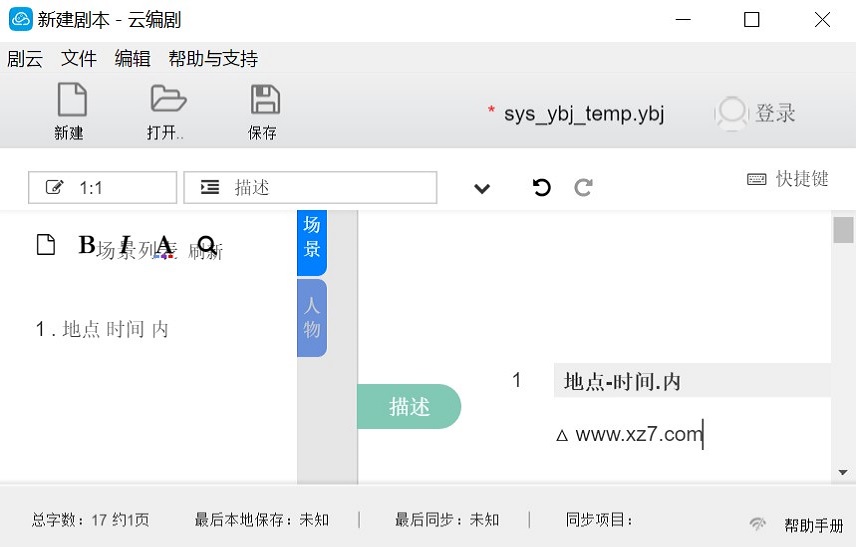The width and height of the screenshot is (856, 547).
Task: Expand the chevron-down arrow beside 描述 box
Action: tap(482, 188)
